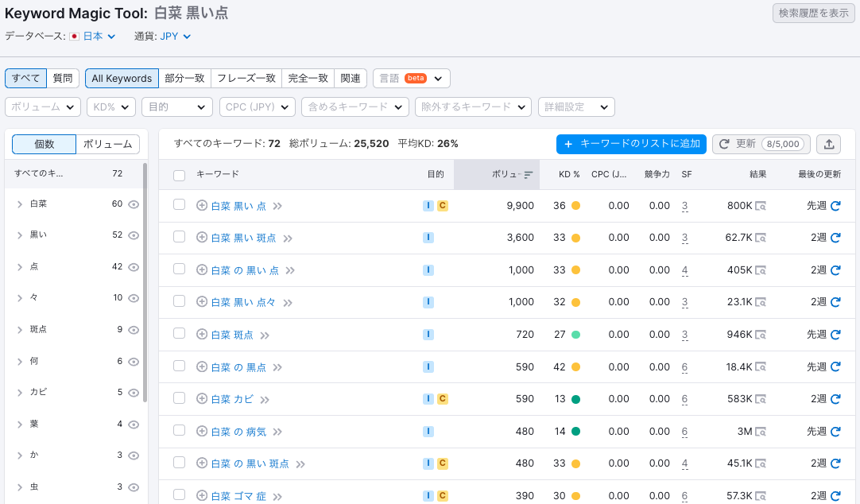Select the 部分一致 match tab
The height and width of the screenshot is (504, 860).
pyautogui.click(x=185, y=79)
